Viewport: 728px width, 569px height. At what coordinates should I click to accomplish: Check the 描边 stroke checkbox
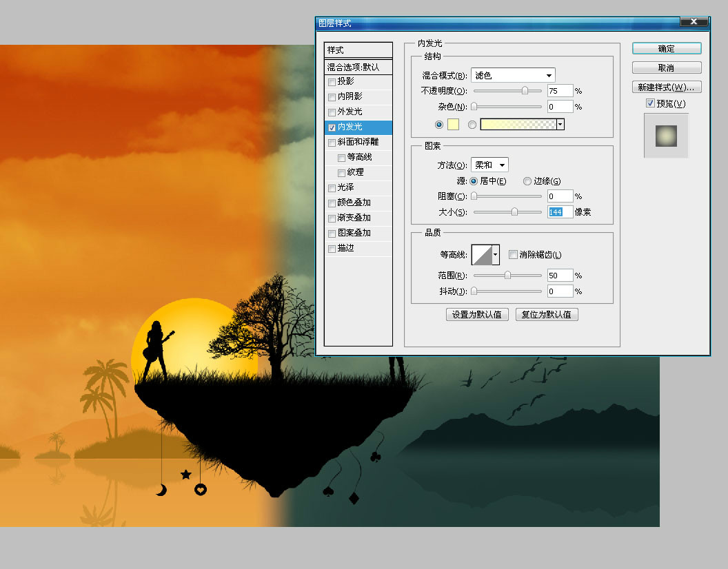[x=332, y=249]
